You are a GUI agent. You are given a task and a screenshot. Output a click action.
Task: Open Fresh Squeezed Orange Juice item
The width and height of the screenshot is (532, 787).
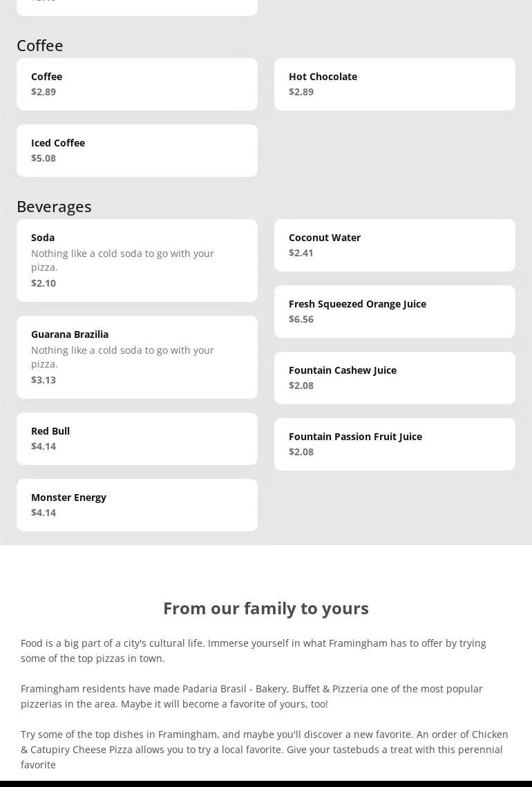point(395,312)
